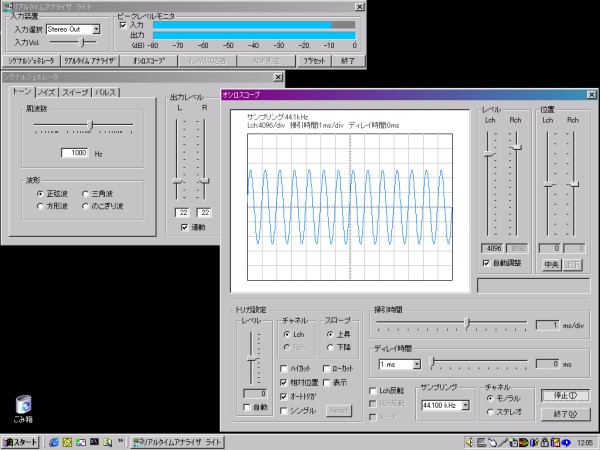Click the 掃引時間 sweep time slider
The height and width of the screenshot is (450, 600).
click(467, 323)
